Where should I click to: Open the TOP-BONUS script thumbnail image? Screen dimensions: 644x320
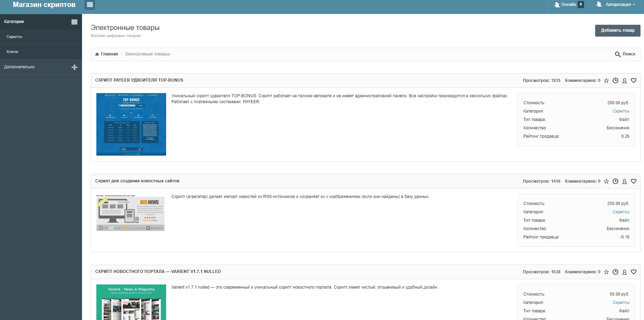(131, 124)
